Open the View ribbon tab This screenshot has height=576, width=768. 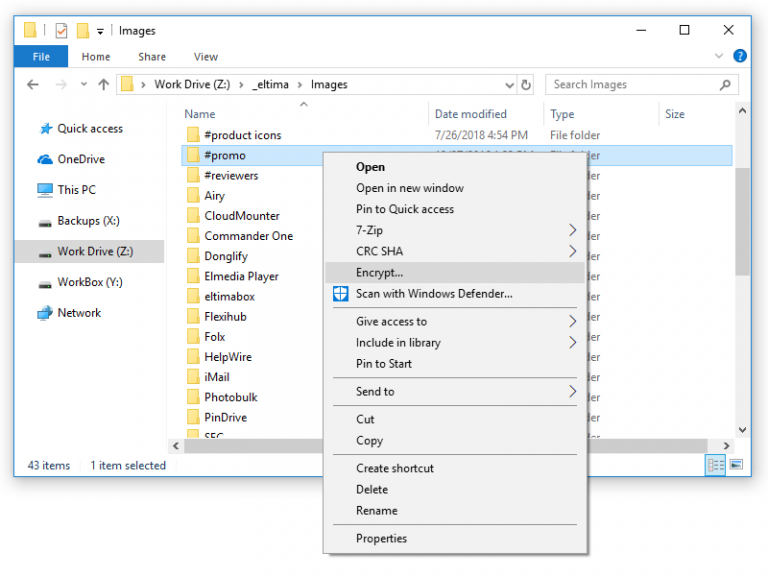tap(206, 57)
